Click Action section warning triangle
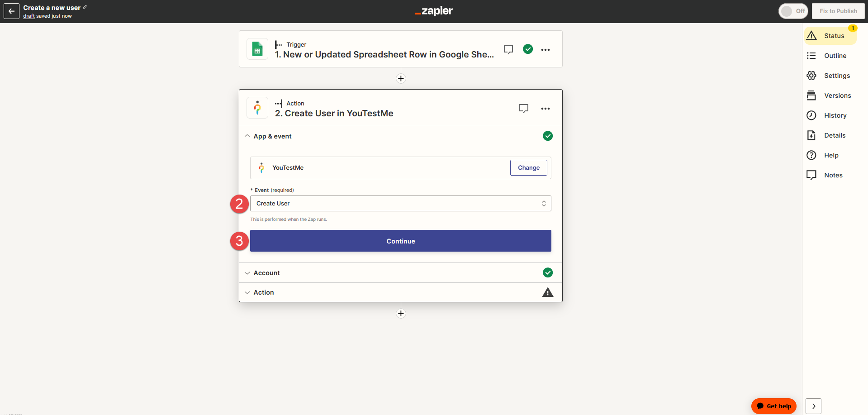This screenshot has width=868, height=415. point(548,292)
